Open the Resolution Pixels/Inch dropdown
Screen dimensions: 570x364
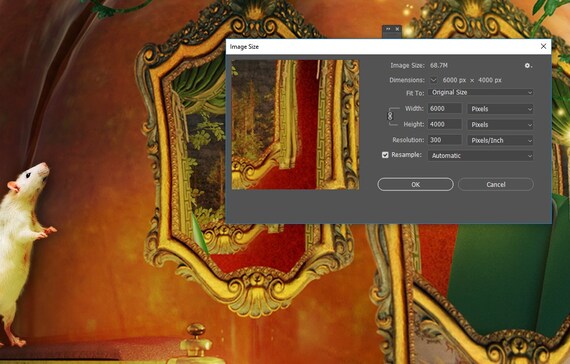point(500,140)
